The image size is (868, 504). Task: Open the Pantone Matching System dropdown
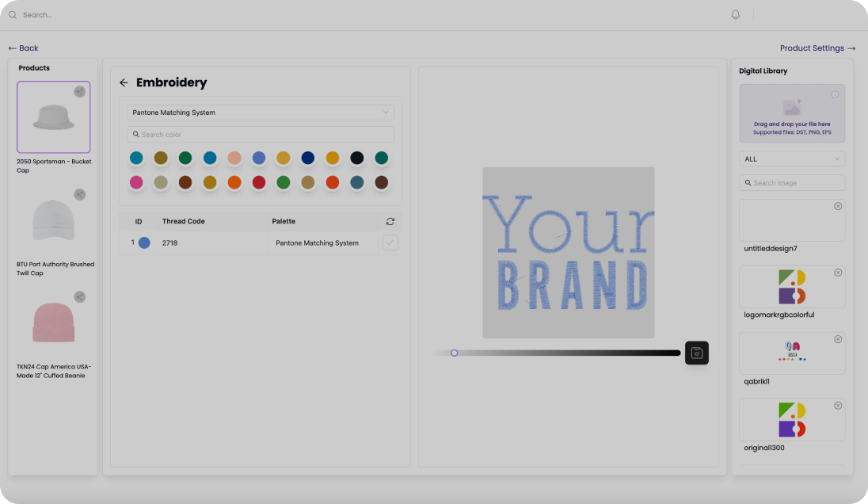261,113
